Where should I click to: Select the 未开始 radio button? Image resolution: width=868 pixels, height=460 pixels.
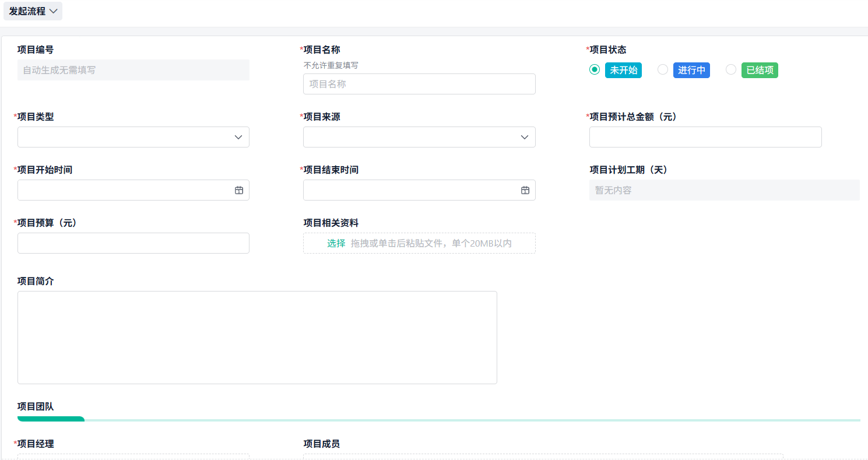pyautogui.click(x=594, y=69)
